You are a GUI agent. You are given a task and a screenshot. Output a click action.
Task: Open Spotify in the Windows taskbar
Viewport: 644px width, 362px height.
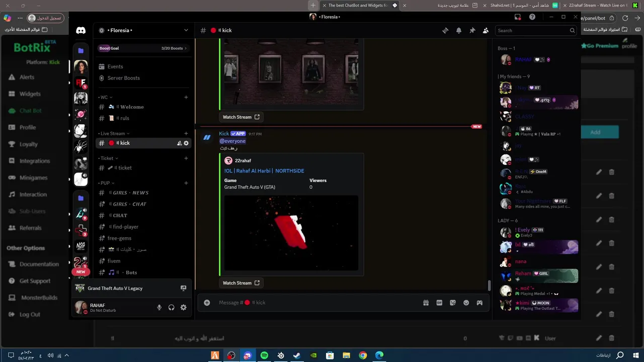pyautogui.click(x=264, y=355)
